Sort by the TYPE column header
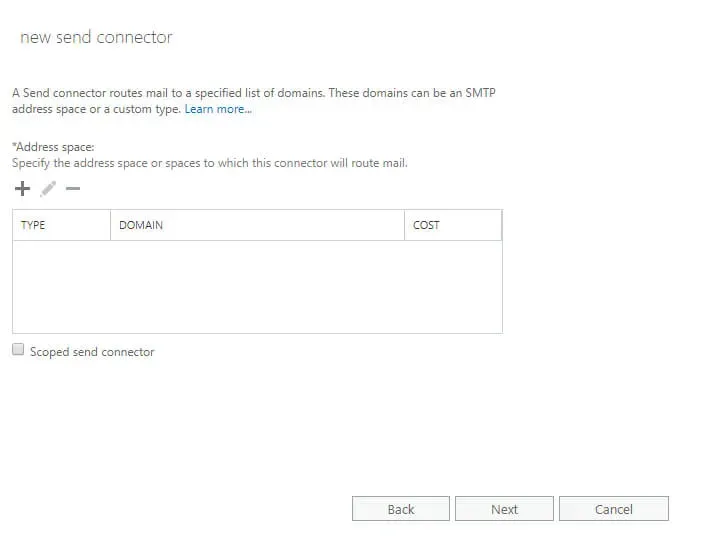This screenshot has width=701, height=554. tap(62, 225)
